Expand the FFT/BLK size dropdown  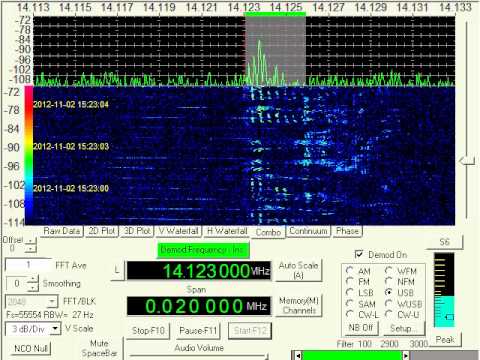tap(52, 302)
